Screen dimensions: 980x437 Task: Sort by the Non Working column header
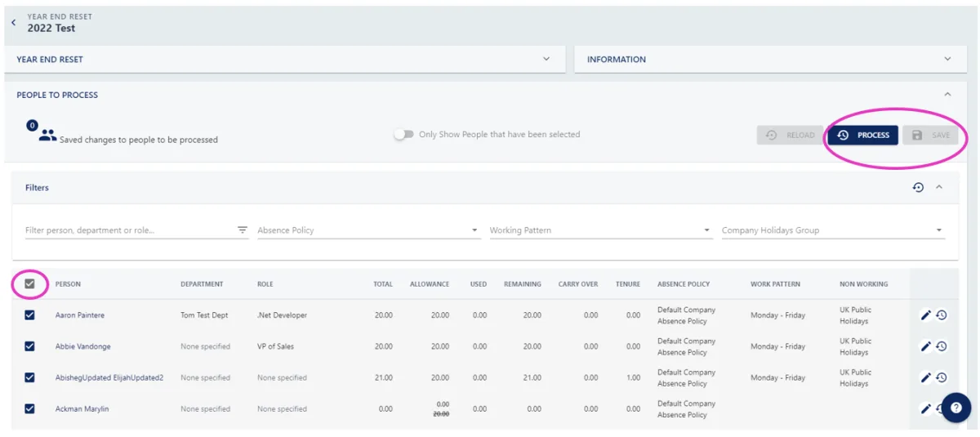pos(863,284)
